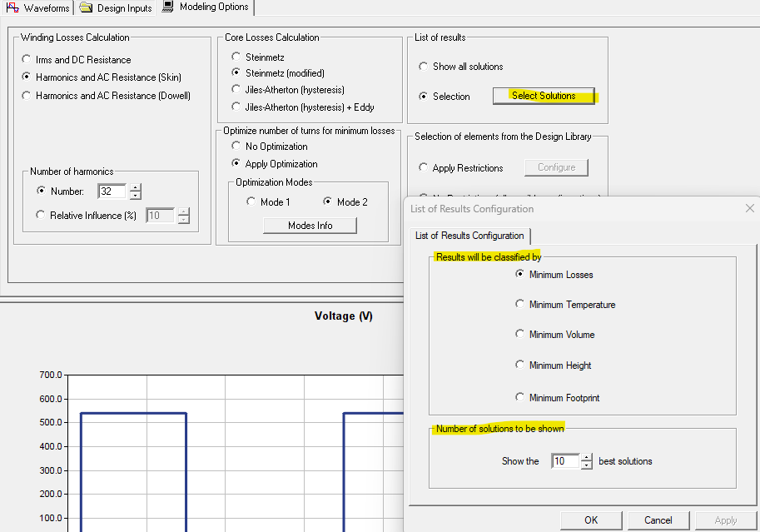Open the Modes Info dialog
Viewport: 760px width, 532px height.
click(x=309, y=225)
